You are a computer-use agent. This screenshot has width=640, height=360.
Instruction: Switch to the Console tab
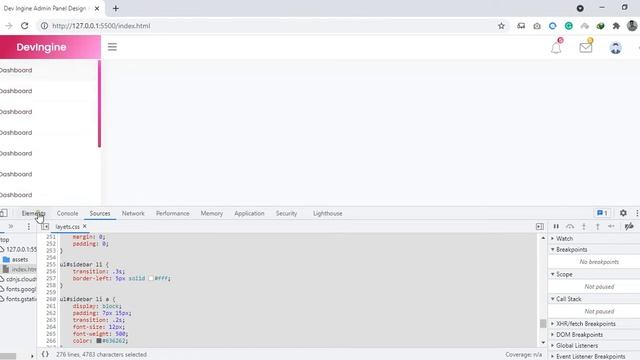tap(67, 213)
